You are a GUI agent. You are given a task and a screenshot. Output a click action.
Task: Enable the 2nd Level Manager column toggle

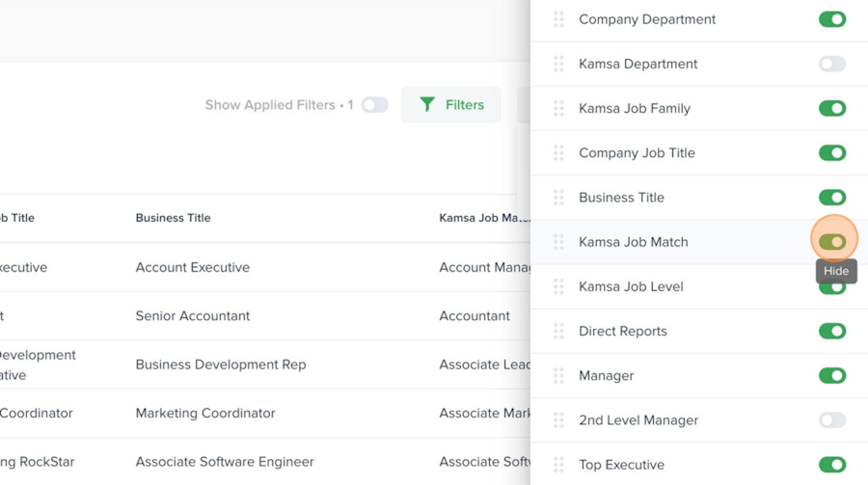[832, 419]
